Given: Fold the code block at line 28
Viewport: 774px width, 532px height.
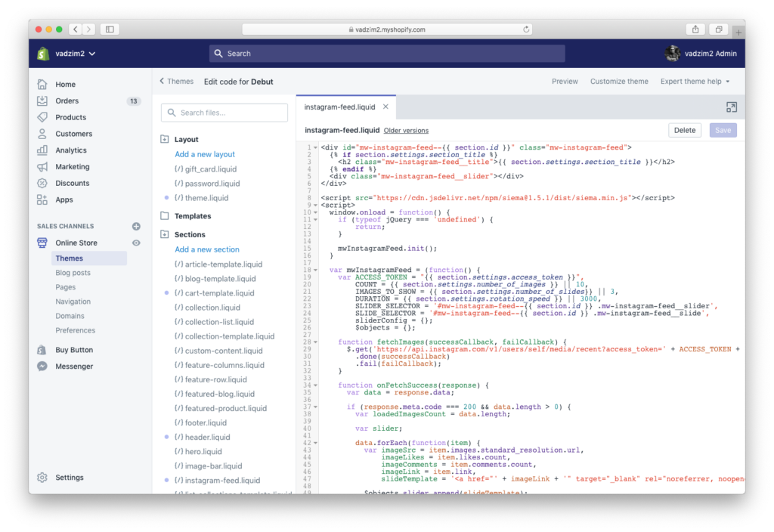Looking at the screenshot, I should [315, 342].
